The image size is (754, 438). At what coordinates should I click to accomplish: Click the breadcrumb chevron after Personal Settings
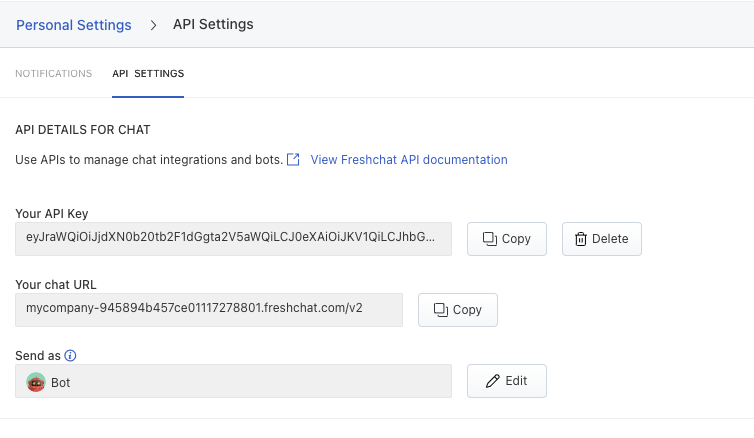click(x=153, y=25)
